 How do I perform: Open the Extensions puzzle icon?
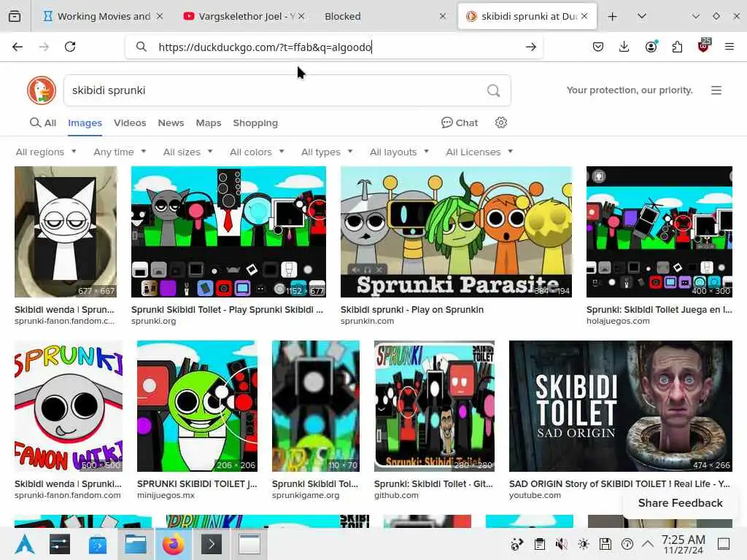pos(677,47)
